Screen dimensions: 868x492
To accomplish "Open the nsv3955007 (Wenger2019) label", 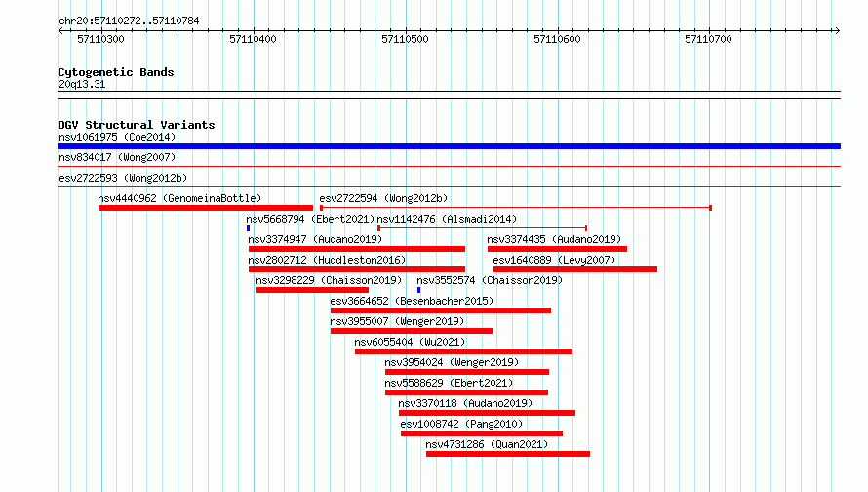I will coord(397,321).
